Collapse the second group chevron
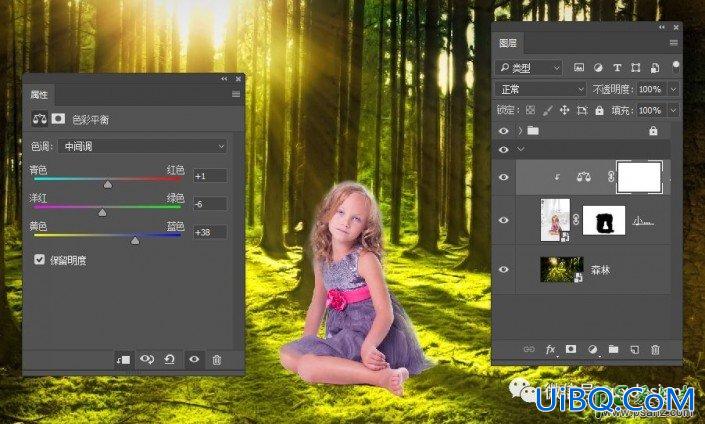Image resolution: width=705 pixels, height=424 pixels. click(521, 149)
